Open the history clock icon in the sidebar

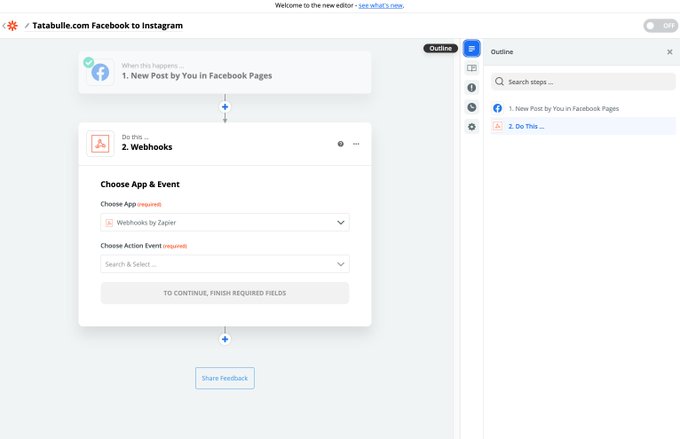coord(471,107)
